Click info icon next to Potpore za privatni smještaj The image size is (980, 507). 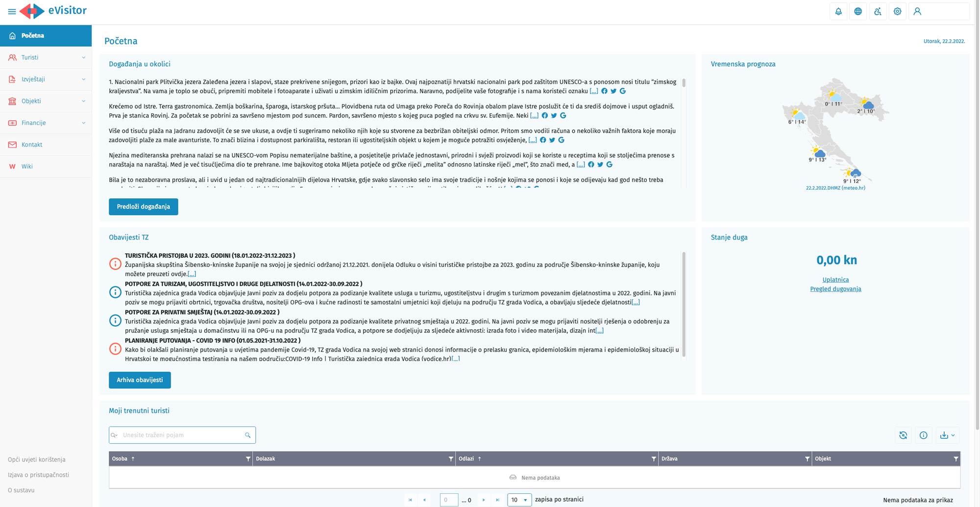(x=115, y=321)
